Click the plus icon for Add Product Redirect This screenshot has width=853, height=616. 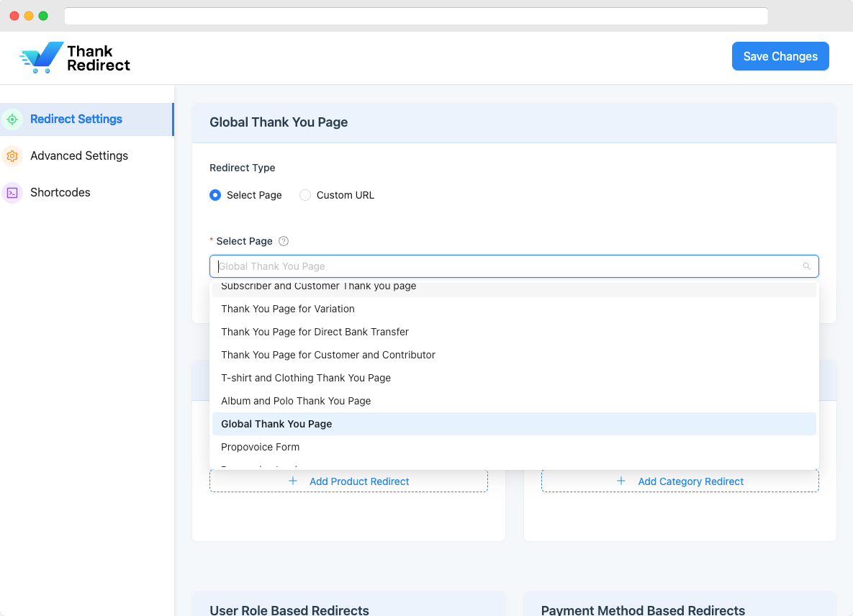[x=293, y=481]
